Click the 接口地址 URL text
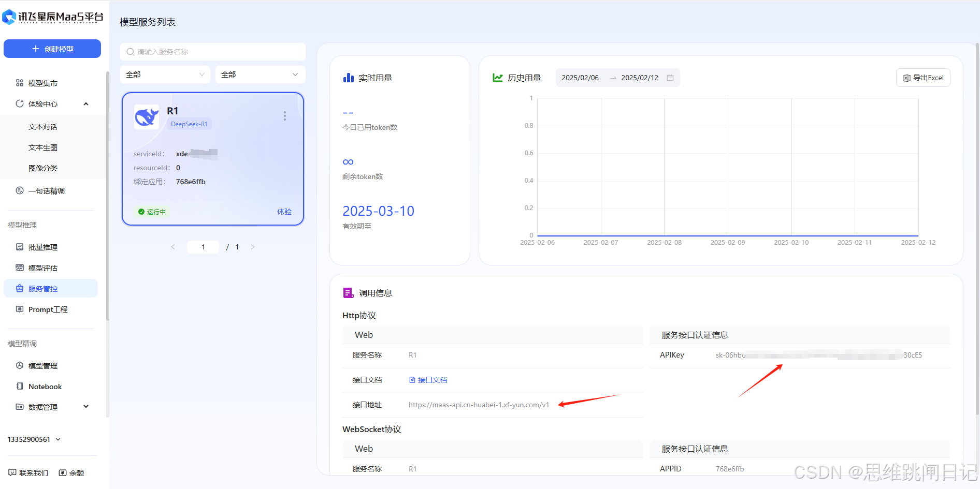This screenshot has height=489, width=980. click(x=479, y=405)
